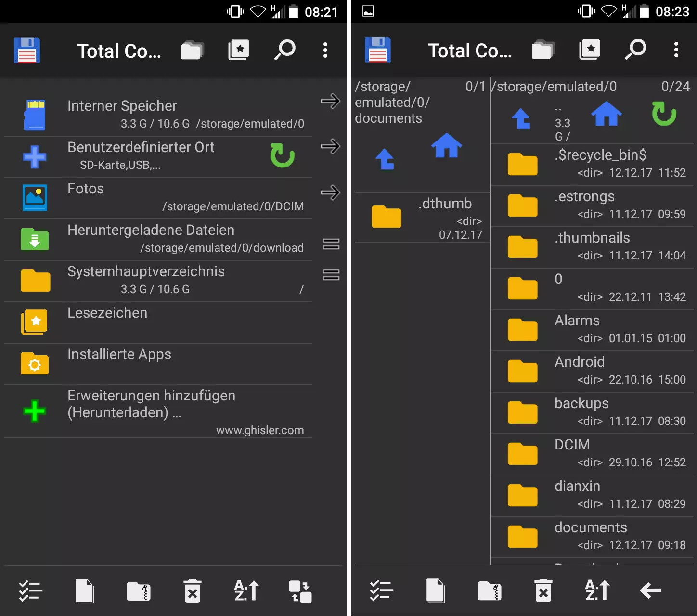Go up a folder in documents pane
The height and width of the screenshot is (616, 697).
coord(385,159)
